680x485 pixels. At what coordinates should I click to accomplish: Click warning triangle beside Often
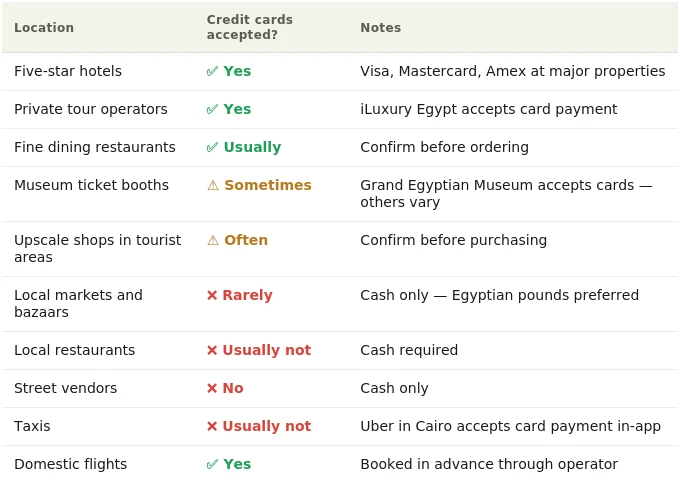point(213,240)
